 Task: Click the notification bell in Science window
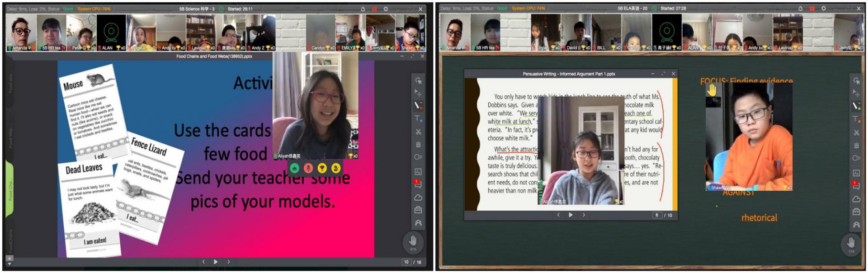(x=363, y=9)
